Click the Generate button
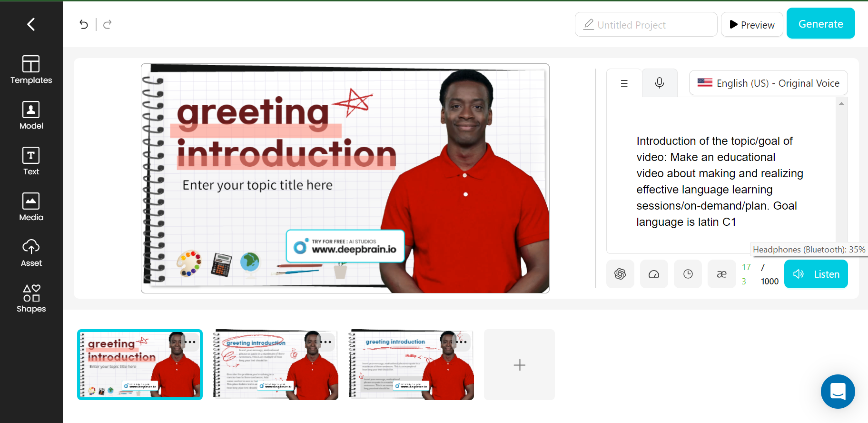The width and height of the screenshot is (868, 423). coord(821,23)
